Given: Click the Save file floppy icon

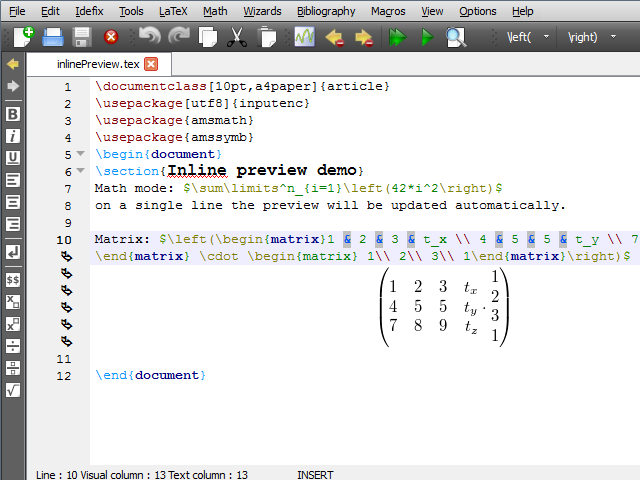Looking at the screenshot, I should coord(82,38).
